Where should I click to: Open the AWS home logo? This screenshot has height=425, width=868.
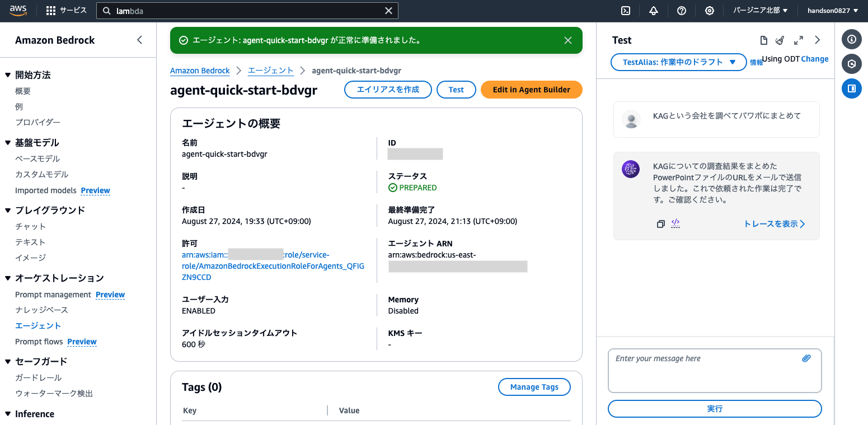coord(18,11)
